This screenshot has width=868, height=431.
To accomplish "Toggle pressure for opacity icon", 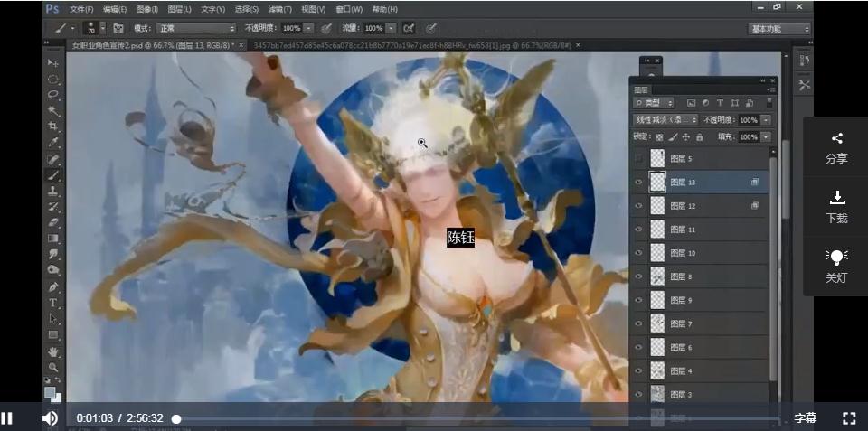I will pyautogui.click(x=326, y=28).
